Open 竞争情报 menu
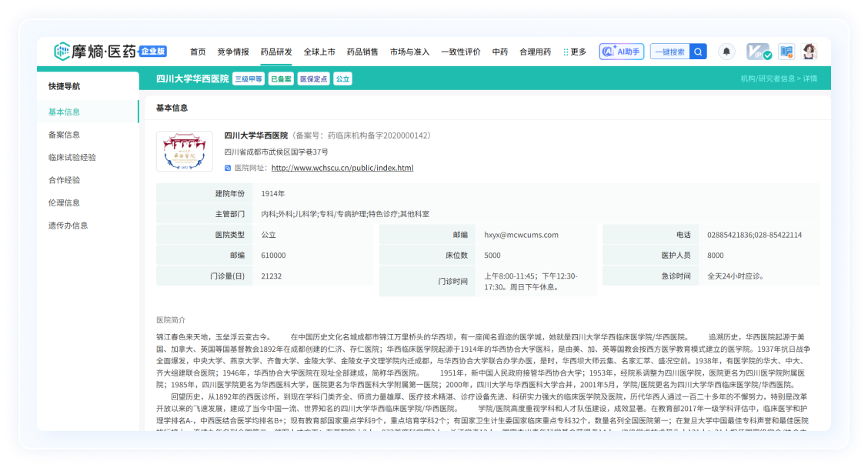This screenshot has width=868, height=468. 233,52
